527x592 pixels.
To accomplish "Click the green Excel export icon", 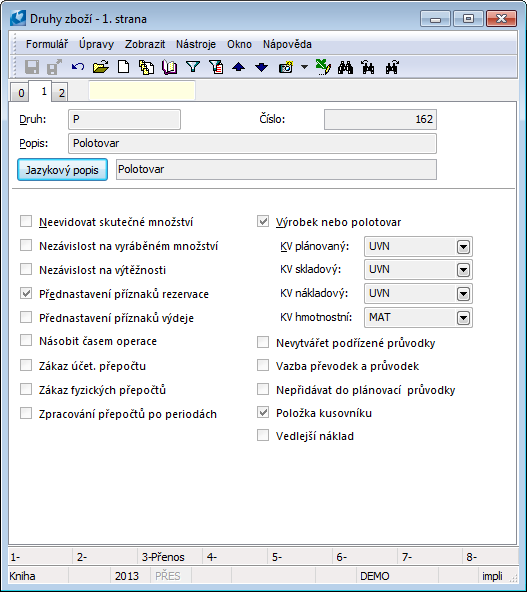I will pyautogui.click(x=323, y=67).
